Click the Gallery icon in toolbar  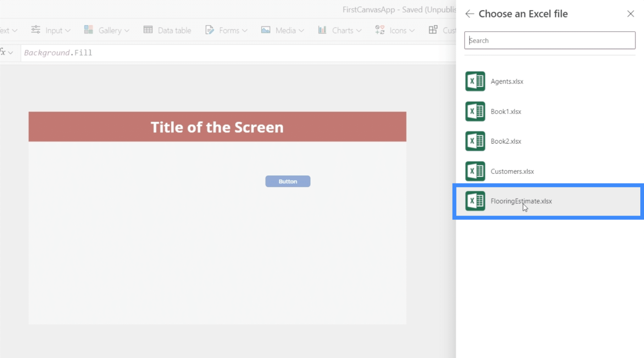click(x=88, y=30)
